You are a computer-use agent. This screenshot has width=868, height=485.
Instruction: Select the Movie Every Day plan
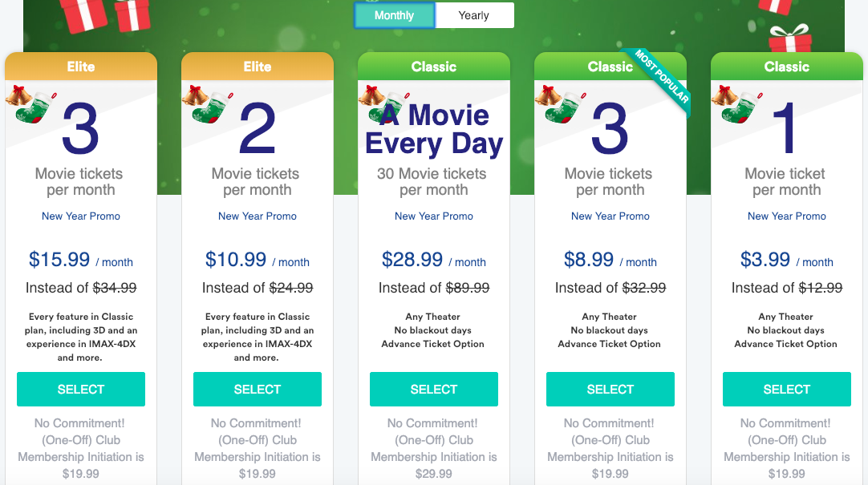click(434, 389)
